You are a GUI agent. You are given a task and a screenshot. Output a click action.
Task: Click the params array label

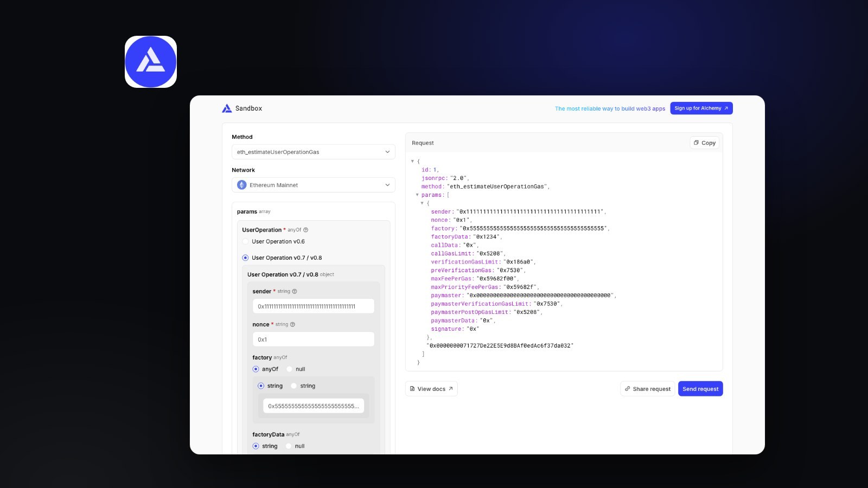(x=253, y=211)
